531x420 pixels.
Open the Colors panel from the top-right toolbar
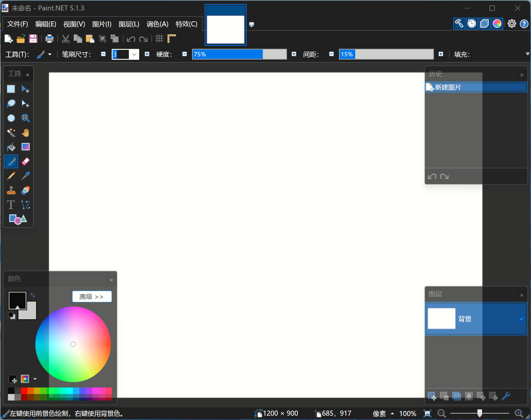497,23
